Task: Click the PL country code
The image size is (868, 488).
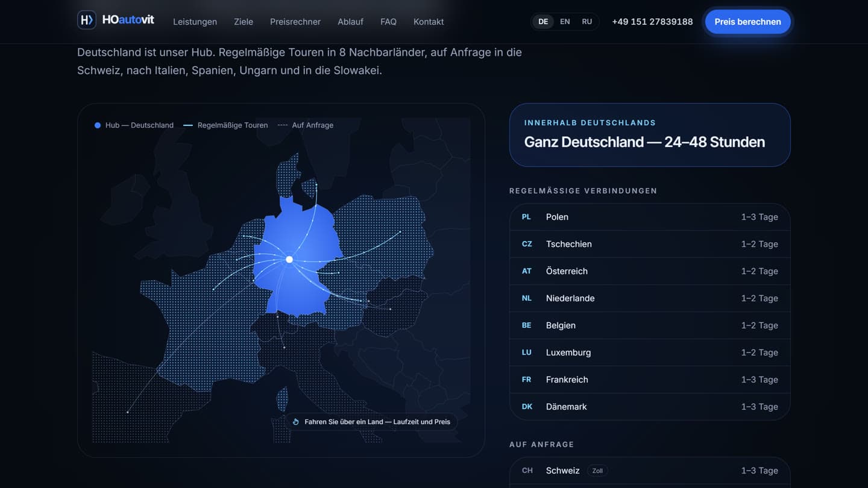Action: (x=526, y=217)
